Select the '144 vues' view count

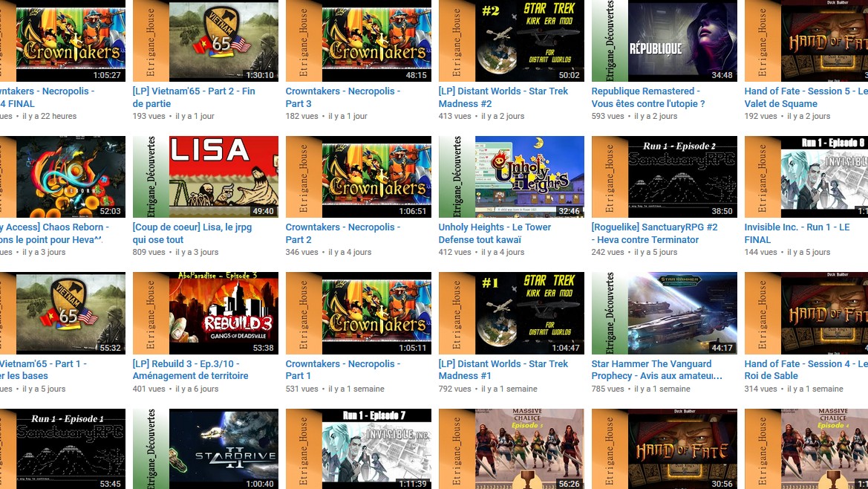pyautogui.click(x=760, y=252)
